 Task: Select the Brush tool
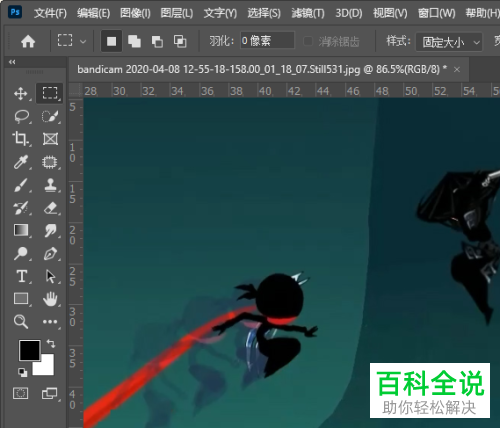(21, 185)
